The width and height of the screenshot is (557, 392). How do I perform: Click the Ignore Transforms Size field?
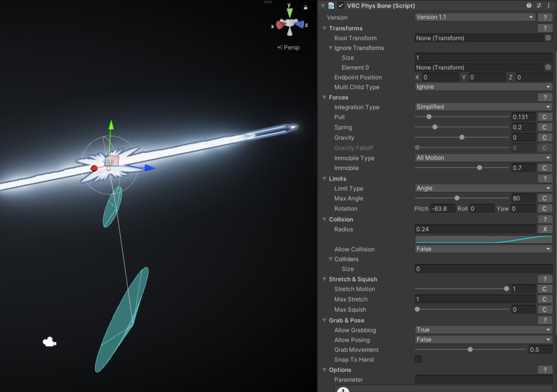(x=484, y=58)
